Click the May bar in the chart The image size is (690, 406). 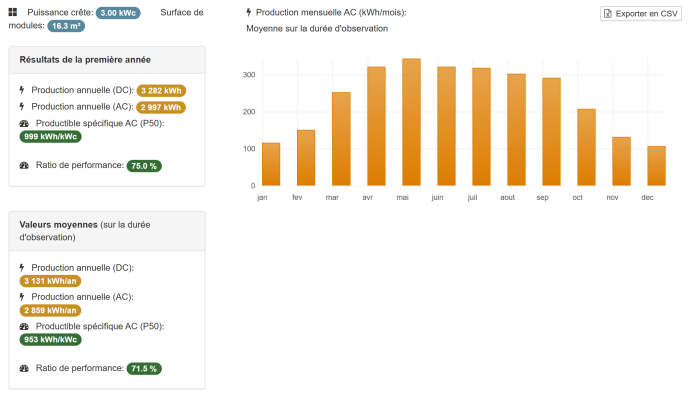(411, 122)
